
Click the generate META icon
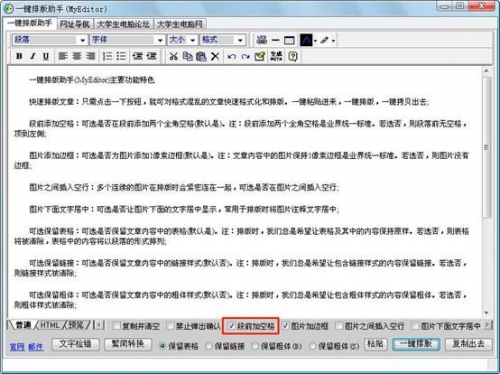pyautogui.click(x=276, y=56)
